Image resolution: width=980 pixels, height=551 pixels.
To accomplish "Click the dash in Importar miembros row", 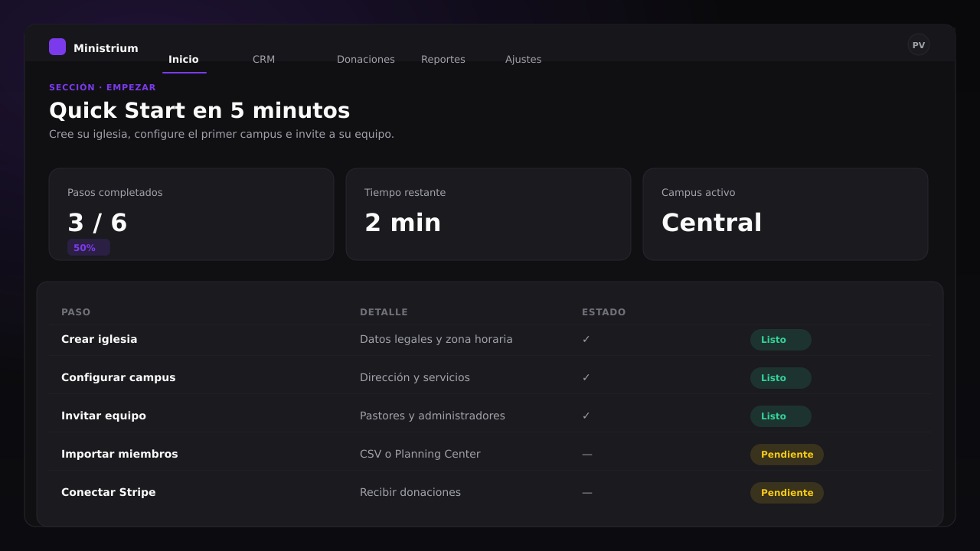I will pyautogui.click(x=587, y=454).
